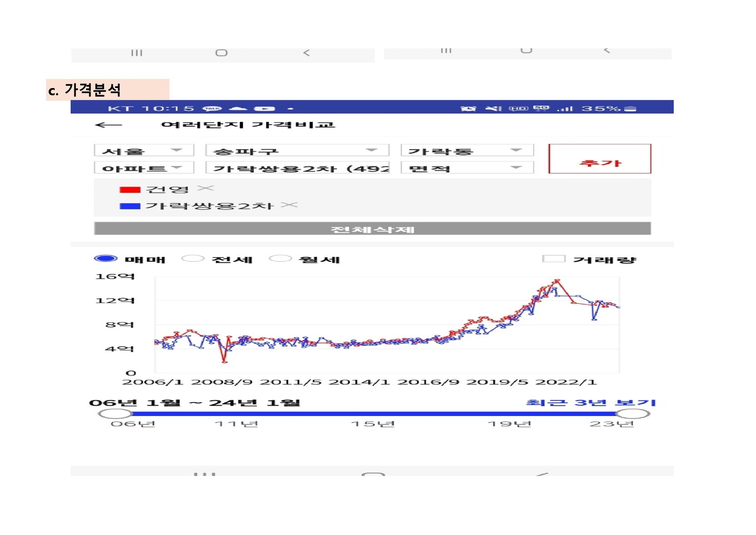Viewport: 756px width, 535px height.
Task: Tap the back chevron in top-left nav bar
Action: click(x=307, y=53)
